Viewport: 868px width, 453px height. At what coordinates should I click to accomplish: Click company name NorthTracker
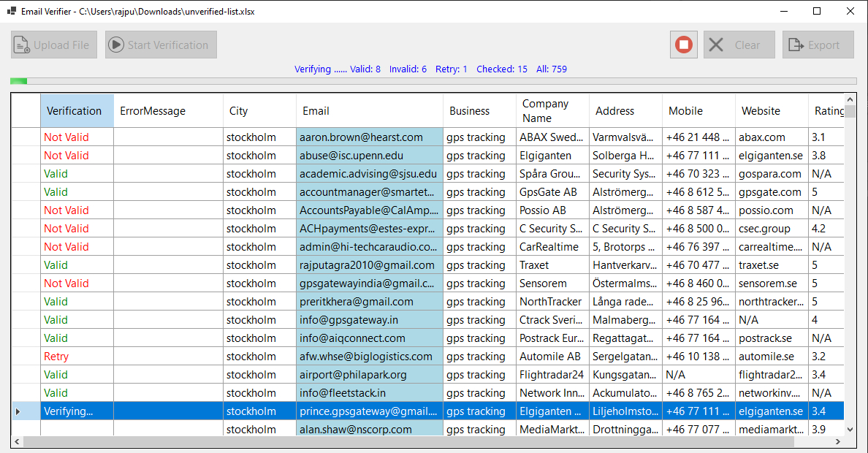(x=552, y=302)
